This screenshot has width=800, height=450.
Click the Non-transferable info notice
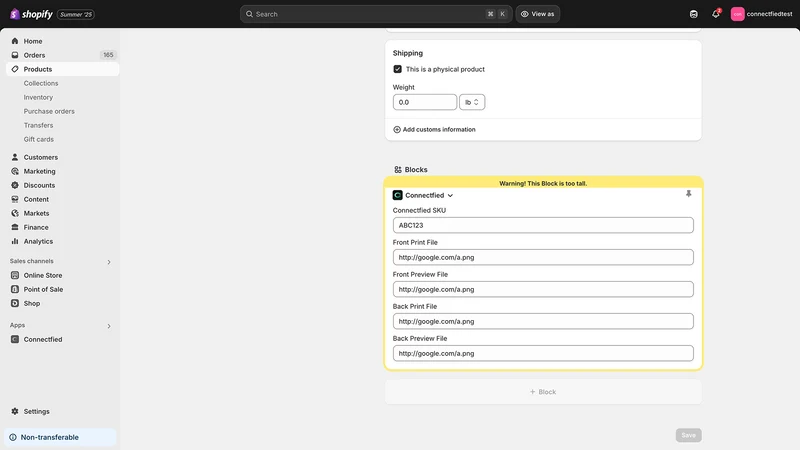pos(60,437)
